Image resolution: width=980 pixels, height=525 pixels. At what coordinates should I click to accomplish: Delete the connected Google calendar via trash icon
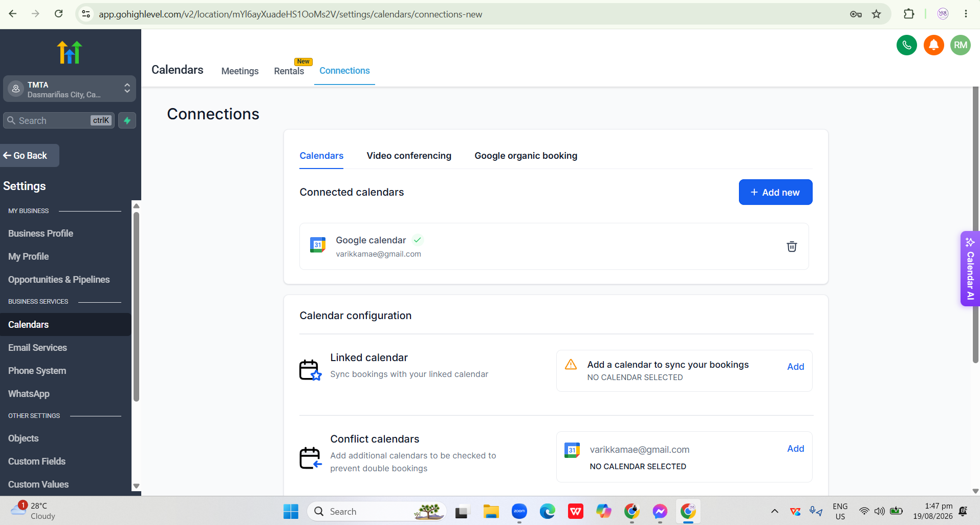coord(792,246)
